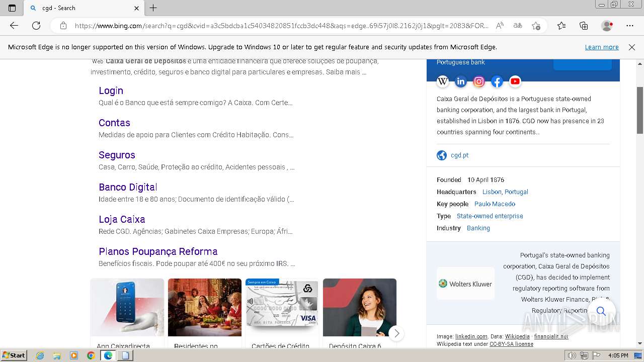Open the Planos Poupança Reforma sitelink
The height and width of the screenshot is (362, 644).
(x=158, y=251)
